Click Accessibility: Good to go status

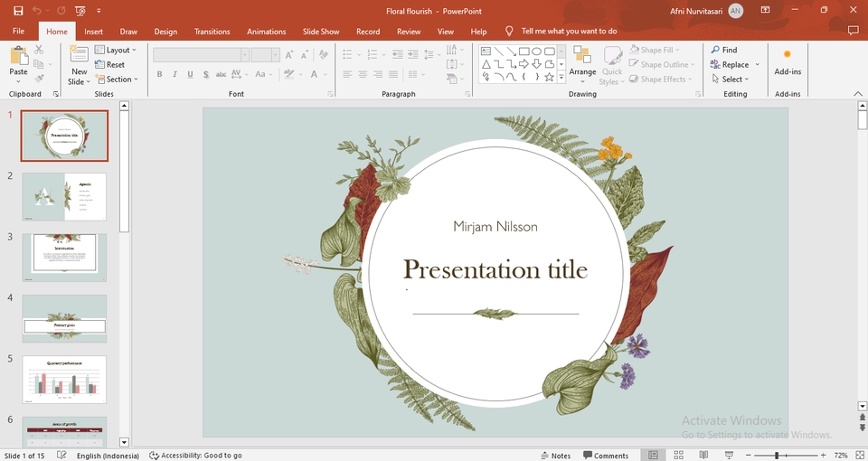point(195,456)
